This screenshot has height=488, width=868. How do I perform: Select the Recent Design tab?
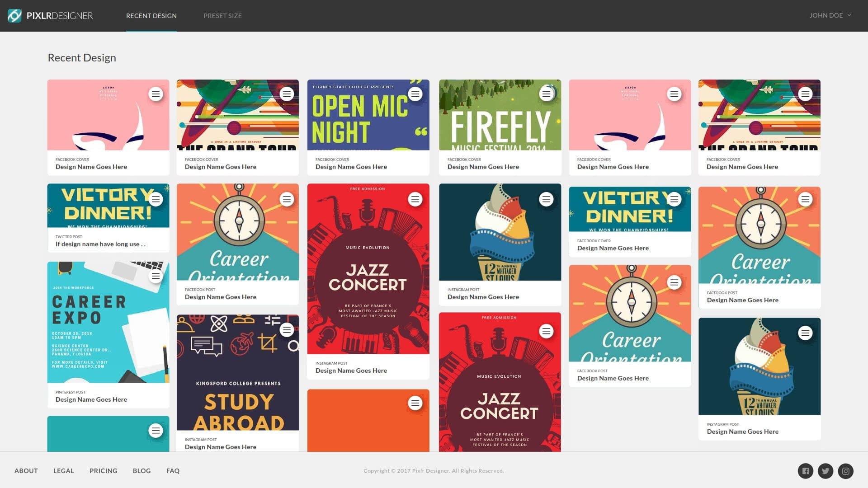tap(151, 16)
